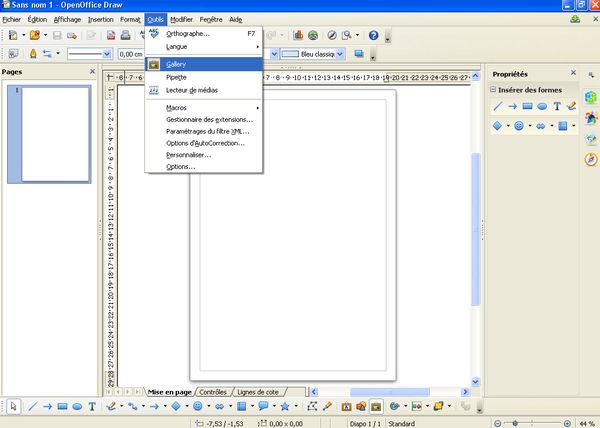Click the Export as PDF toolbar icon
600x428 pixels.
[111, 36]
